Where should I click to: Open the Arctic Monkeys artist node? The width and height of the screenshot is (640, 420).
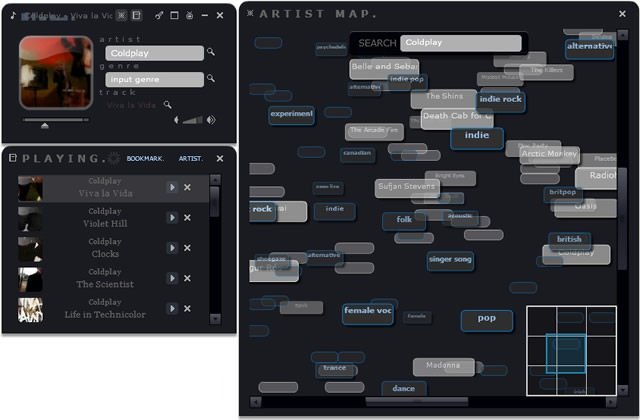(x=549, y=154)
